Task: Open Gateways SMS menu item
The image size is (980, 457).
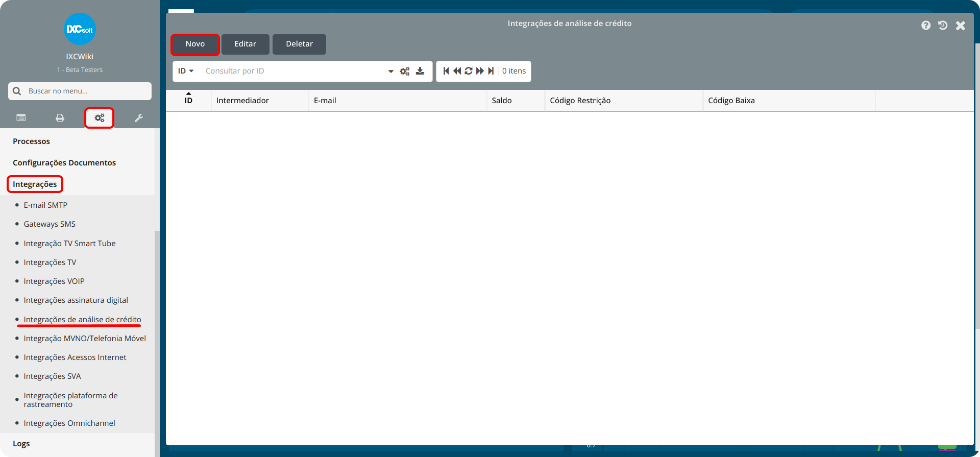Action: point(50,224)
